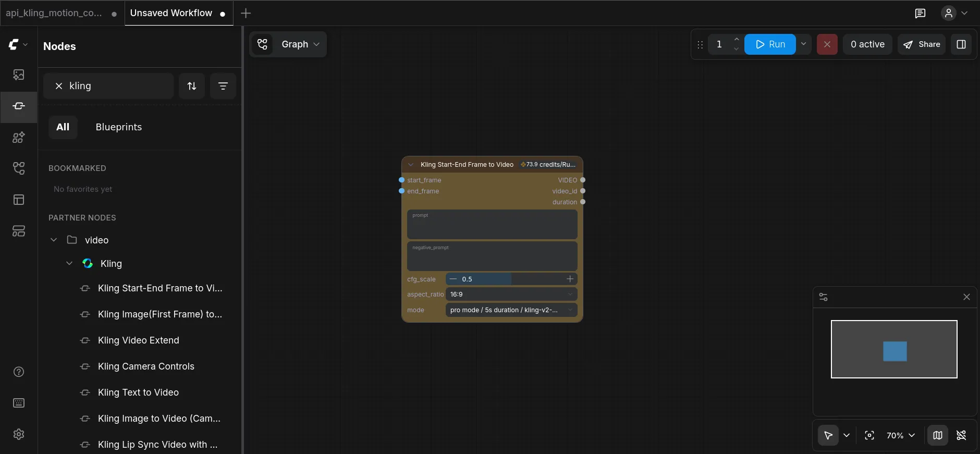Switch to api_kling_motion_co... workflow tab
This screenshot has width=980, height=454.
point(62,13)
